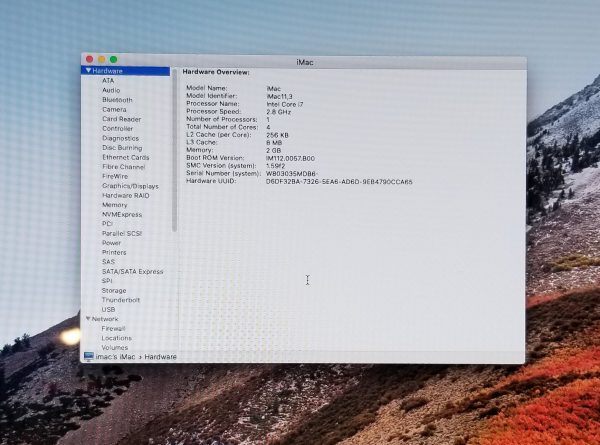Image resolution: width=600 pixels, height=445 pixels.
Task: Show the Storage information
Action: pyautogui.click(x=114, y=290)
